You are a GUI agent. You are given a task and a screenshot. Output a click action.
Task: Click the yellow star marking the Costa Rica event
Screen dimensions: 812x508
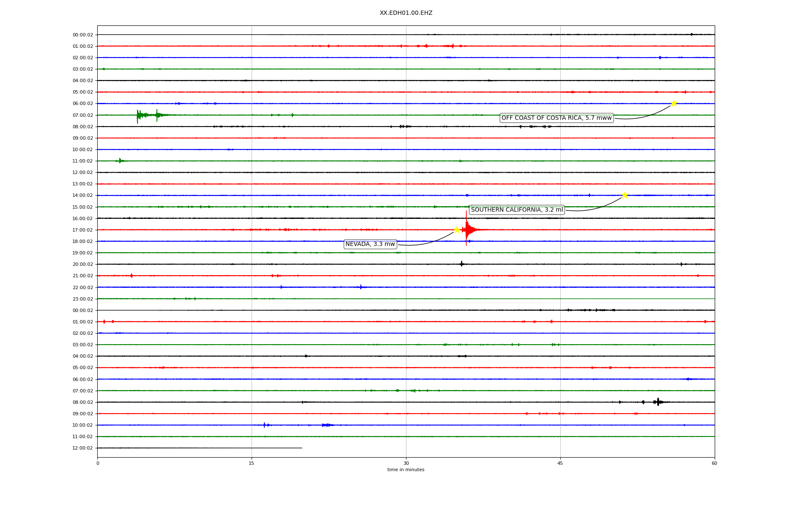coord(674,103)
